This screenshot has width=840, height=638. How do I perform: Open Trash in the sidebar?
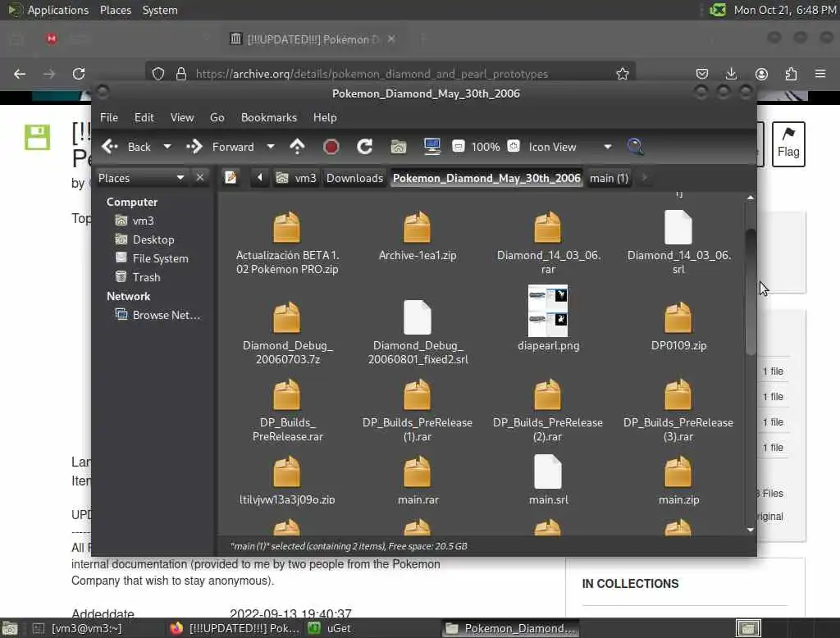click(x=138, y=277)
